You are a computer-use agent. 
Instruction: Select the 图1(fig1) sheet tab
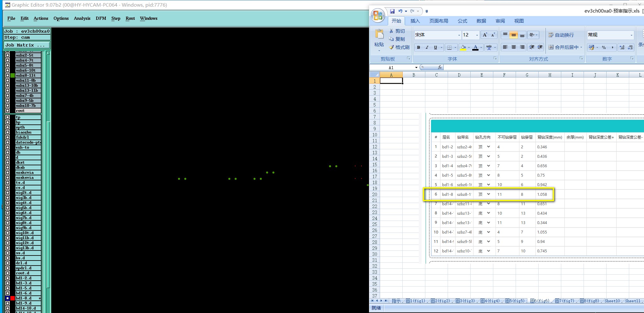(x=415, y=301)
